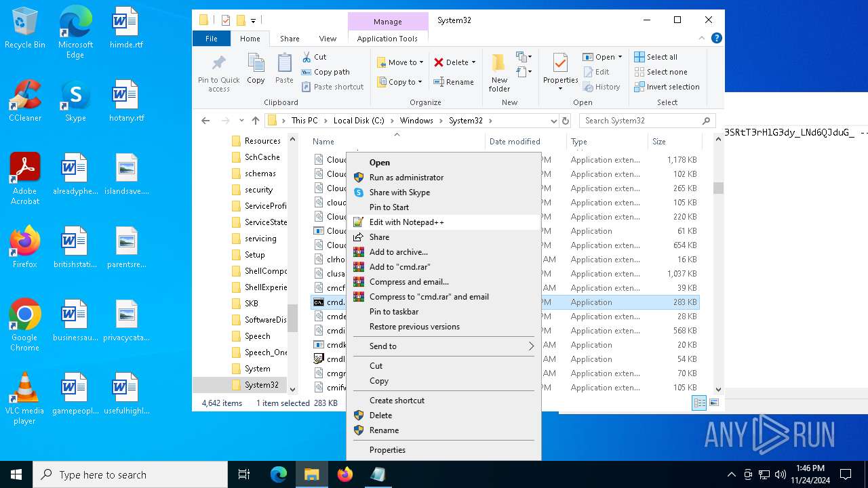
Task: Open the Quick Access Toolbar dropdown
Action: [253, 20]
